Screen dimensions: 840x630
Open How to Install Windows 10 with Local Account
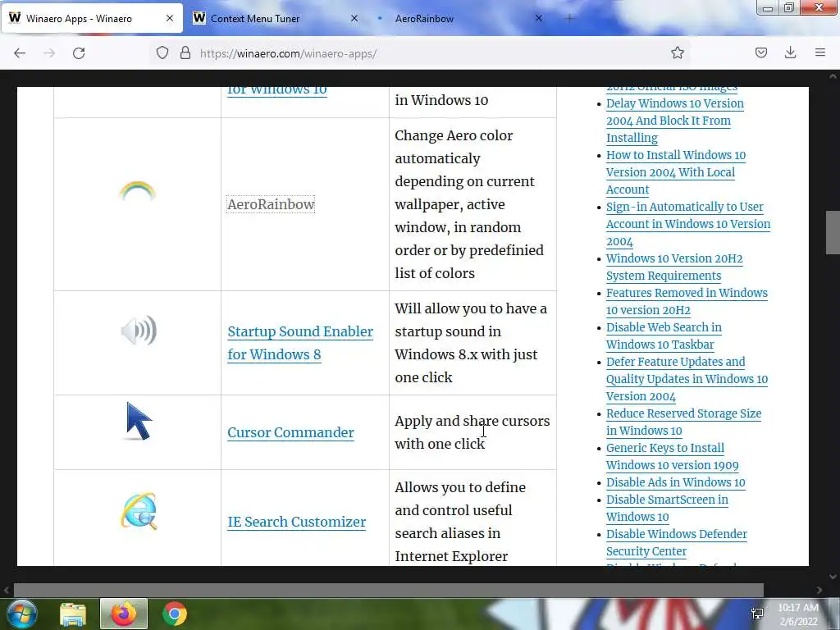click(676, 172)
